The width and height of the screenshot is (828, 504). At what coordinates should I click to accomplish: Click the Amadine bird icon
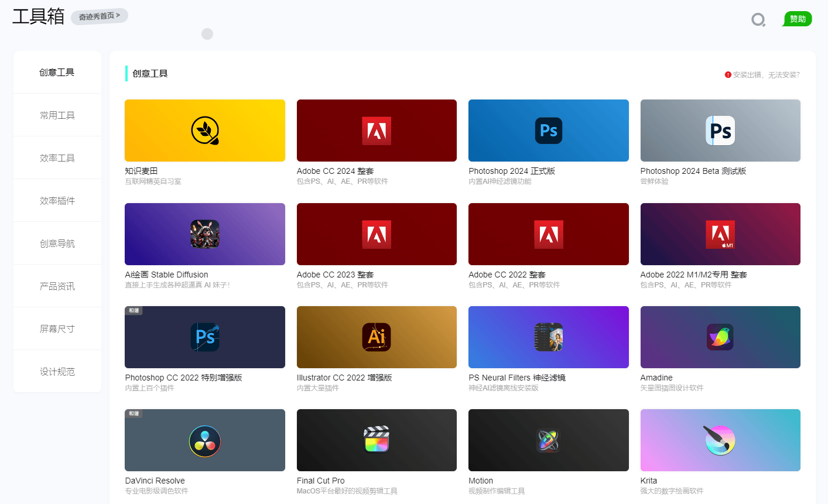point(720,337)
